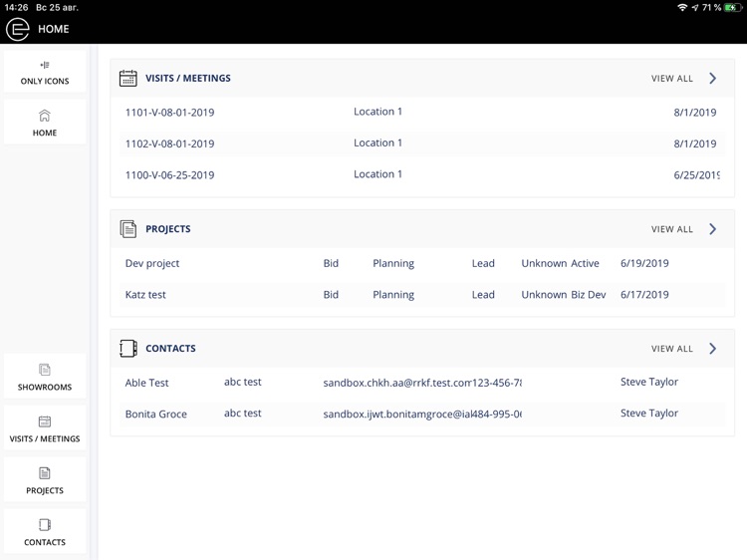Select the 6/25/2019 visit date

coord(696,175)
